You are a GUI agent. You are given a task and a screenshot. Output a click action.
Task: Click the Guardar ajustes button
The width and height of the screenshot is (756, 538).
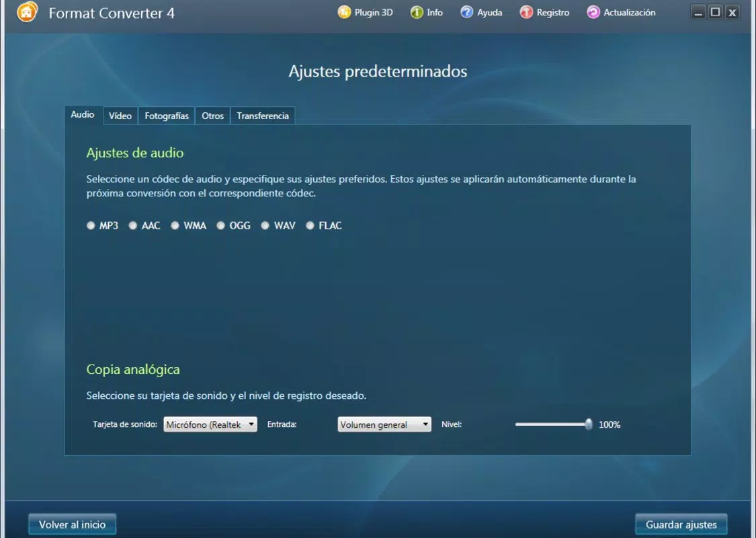click(x=681, y=525)
